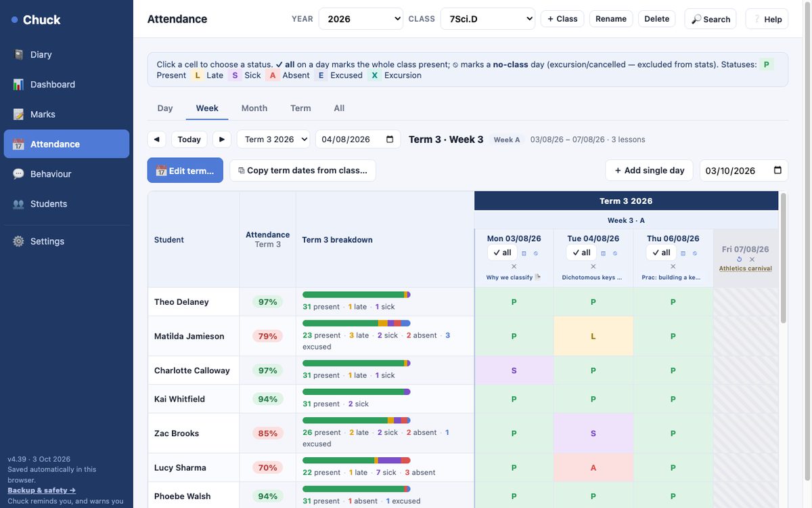Restore the Friday 07/08/26 no-class day
The width and height of the screenshot is (812, 508).
(x=739, y=259)
